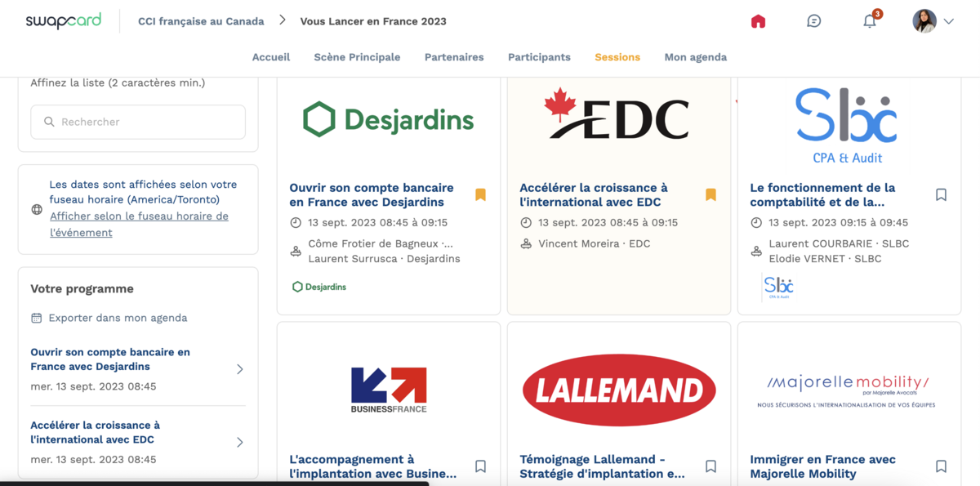Click the red home icon
The height and width of the screenshot is (486, 980).
[x=758, y=21]
